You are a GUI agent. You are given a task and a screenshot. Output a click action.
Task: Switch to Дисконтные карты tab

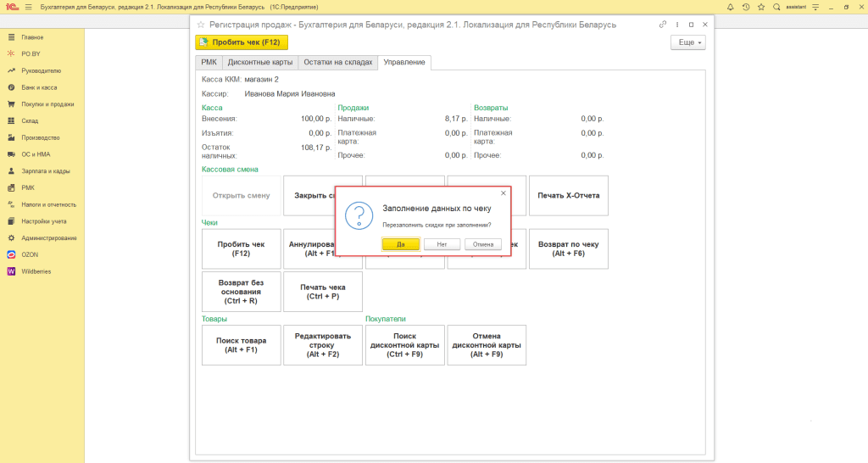pos(260,63)
